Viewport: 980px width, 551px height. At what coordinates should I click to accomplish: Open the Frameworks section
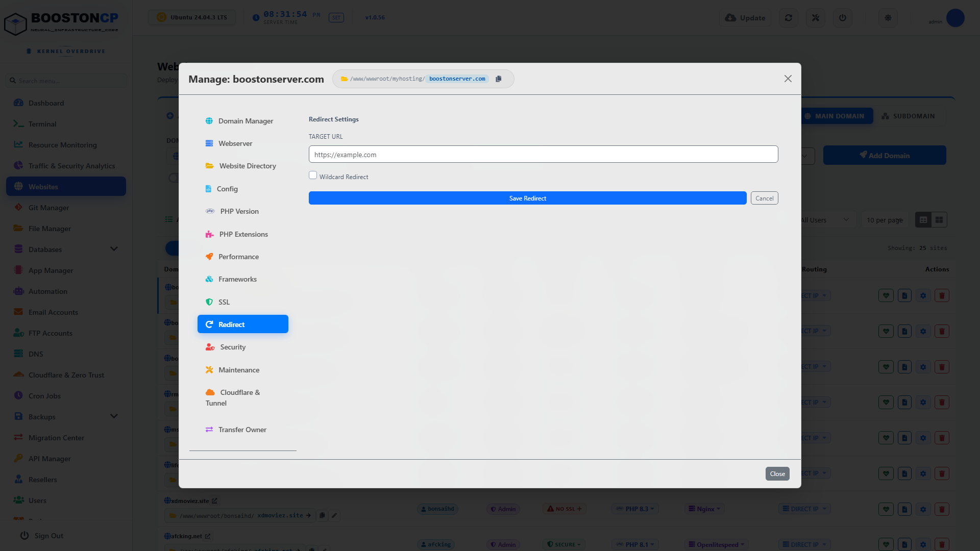pyautogui.click(x=243, y=279)
